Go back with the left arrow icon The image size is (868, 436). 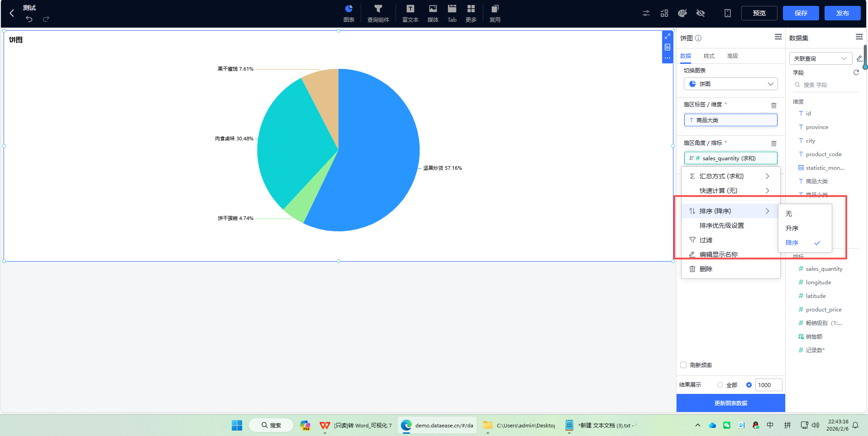(12, 13)
